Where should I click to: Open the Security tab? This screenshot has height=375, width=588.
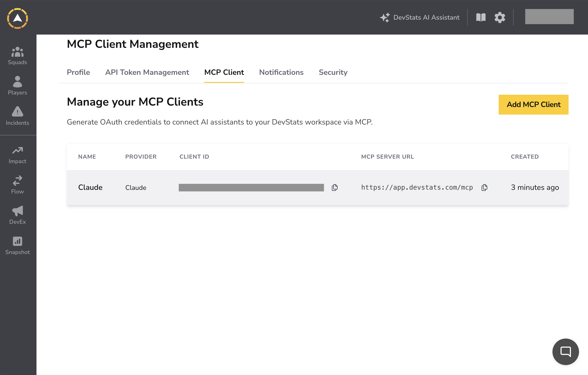(333, 72)
